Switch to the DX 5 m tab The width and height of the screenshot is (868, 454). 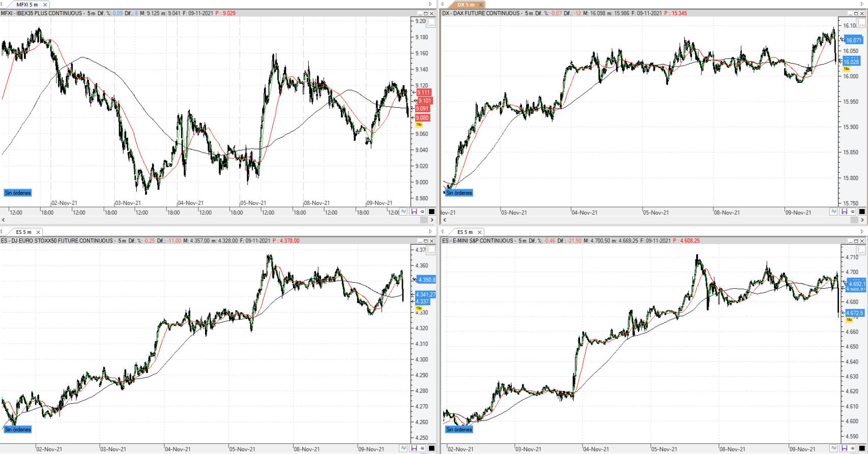point(465,5)
